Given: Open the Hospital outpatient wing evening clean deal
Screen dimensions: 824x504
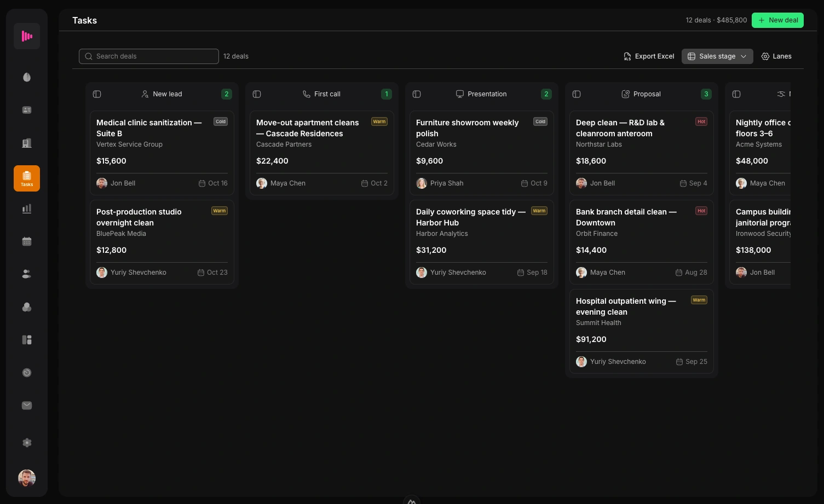Looking at the screenshot, I should coord(642,332).
